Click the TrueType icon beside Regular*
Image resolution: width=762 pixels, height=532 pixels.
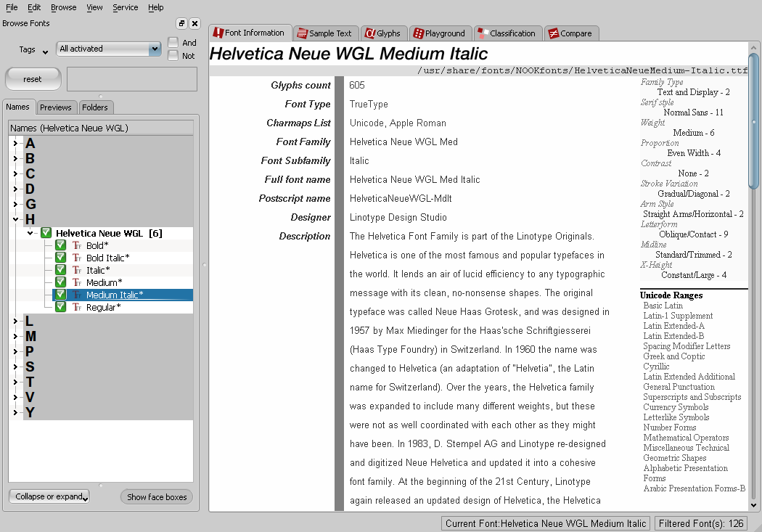(x=77, y=307)
